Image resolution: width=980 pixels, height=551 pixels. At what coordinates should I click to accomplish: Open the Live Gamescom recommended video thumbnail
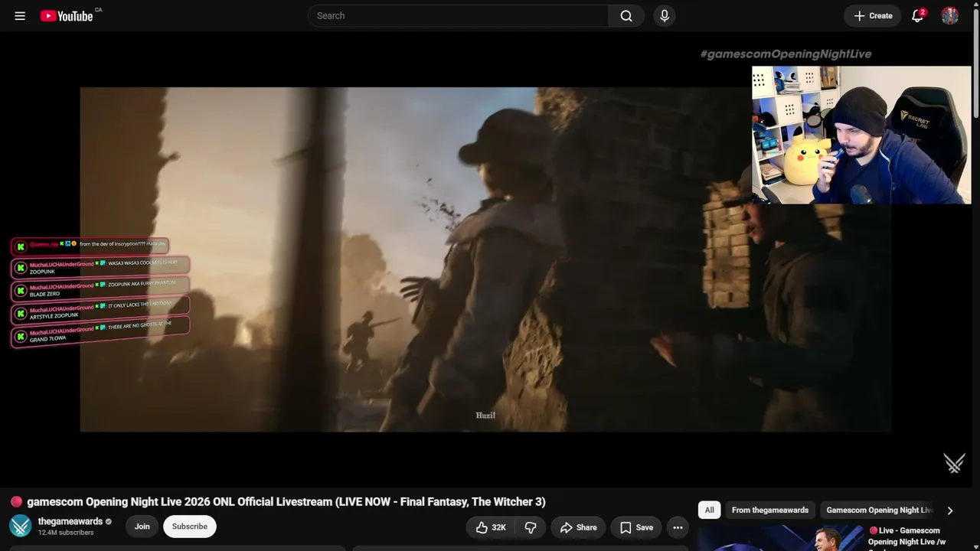click(780, 537)
